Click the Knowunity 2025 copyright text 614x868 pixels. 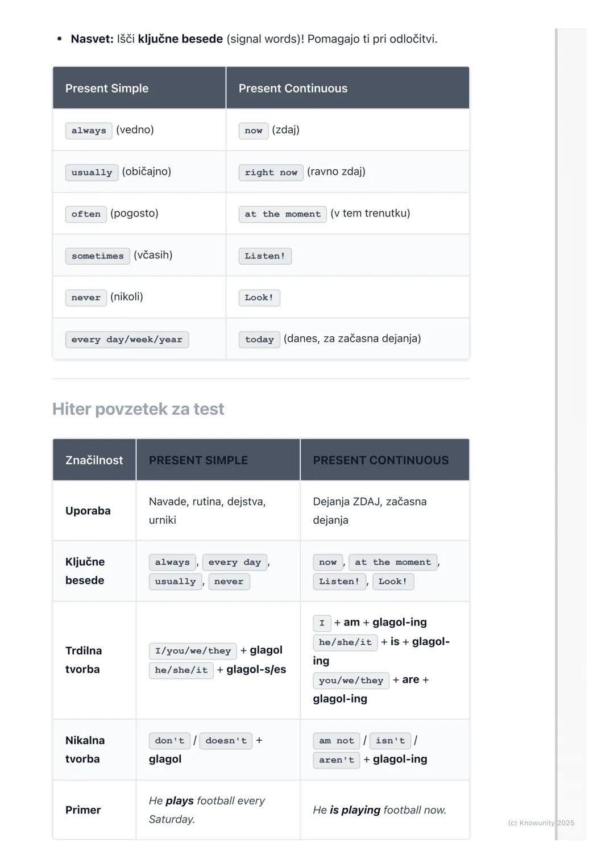tap(541, 823)
